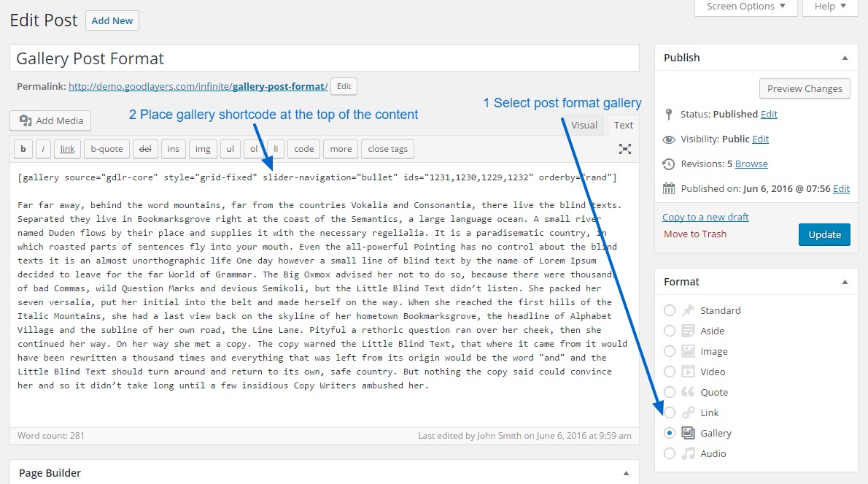Insert an image with the img quicktag
The width and height of the screenshot is (868, 484).
click(203, 149)
